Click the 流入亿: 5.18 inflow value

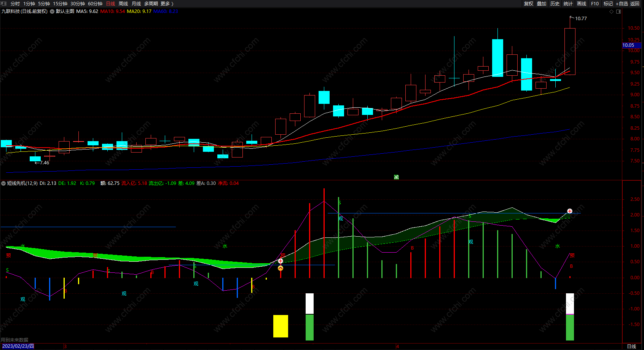coord(134,183)
